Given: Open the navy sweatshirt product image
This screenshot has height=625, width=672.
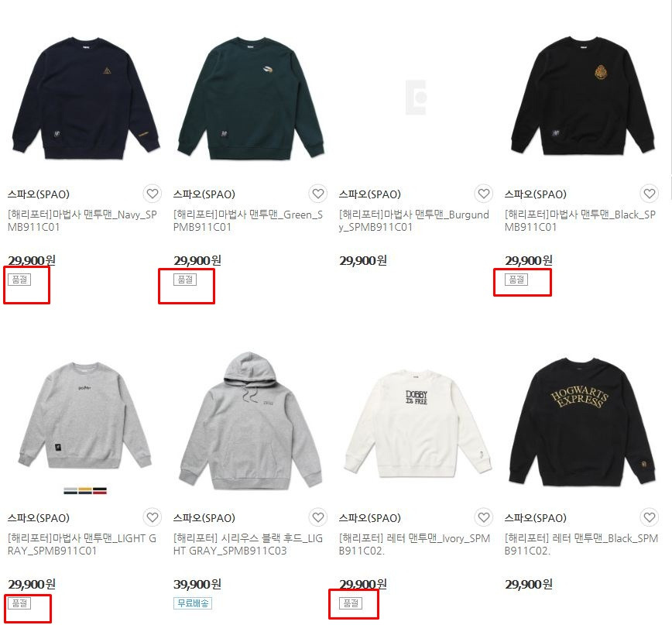Looking at the screenshot, I should tap(86, 98).
